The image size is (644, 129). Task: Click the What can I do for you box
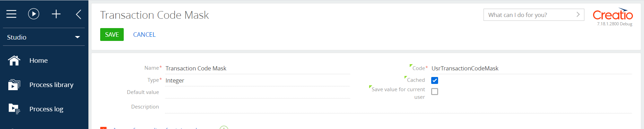coord(534,15)
